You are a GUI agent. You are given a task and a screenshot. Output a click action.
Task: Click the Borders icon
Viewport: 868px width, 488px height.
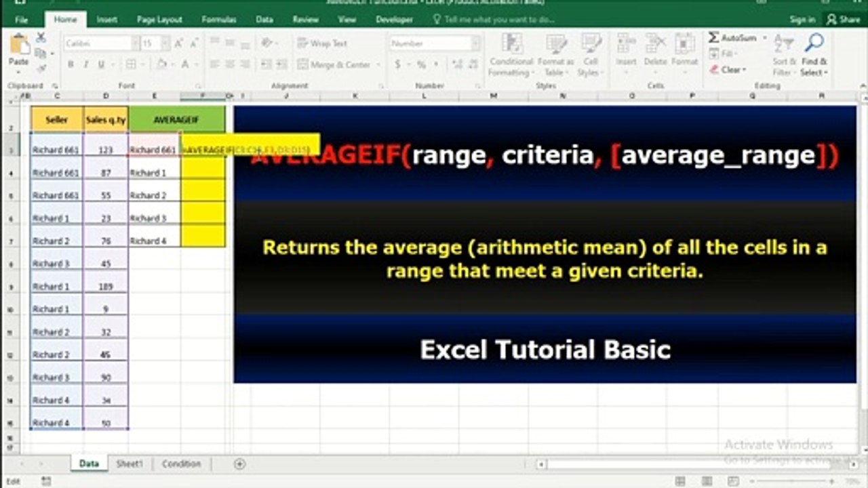pos(131,64)
